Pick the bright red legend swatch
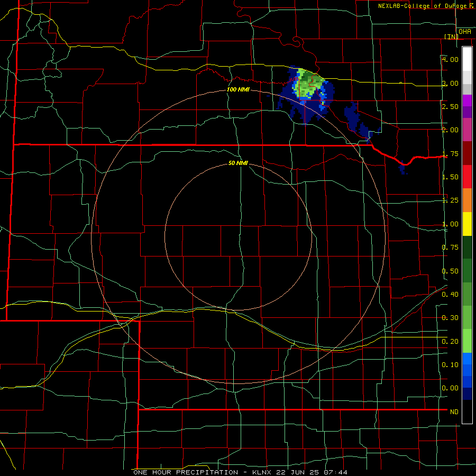The image size is (476, 476). tap(467, 177)
